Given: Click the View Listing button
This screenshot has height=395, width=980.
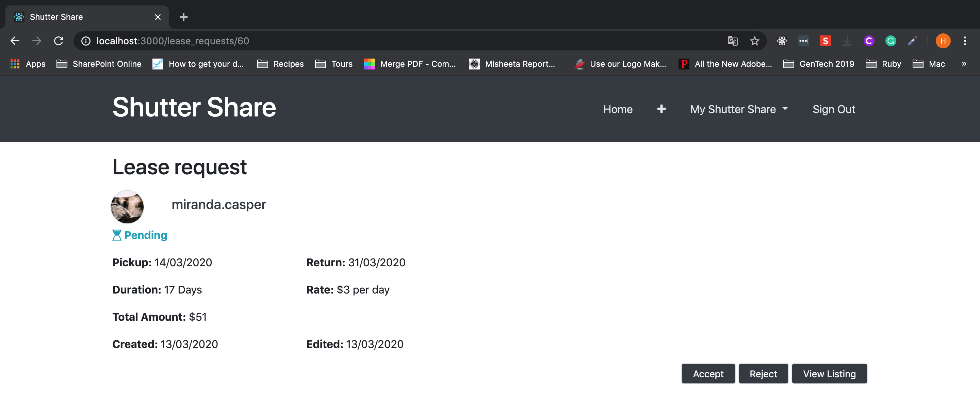Looking at the screenshot, I should (829, 374).
